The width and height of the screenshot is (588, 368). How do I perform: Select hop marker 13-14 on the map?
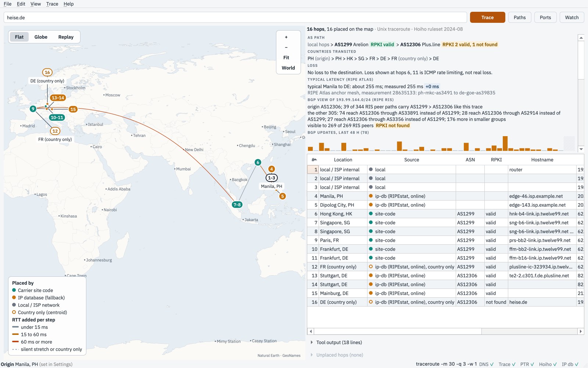pos(58,98)
